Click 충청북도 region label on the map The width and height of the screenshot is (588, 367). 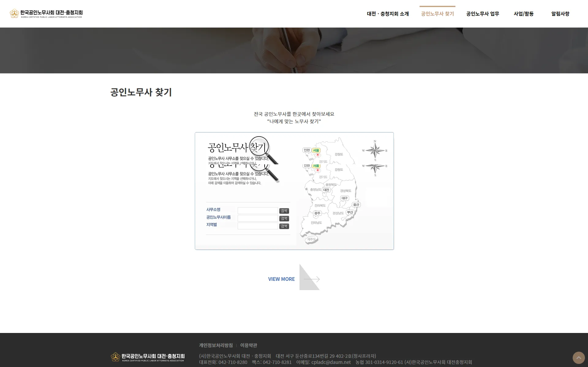click(331, 185)
